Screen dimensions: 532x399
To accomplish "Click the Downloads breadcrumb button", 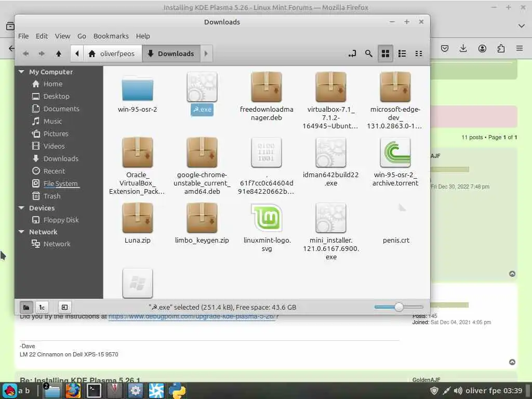I will point(171,54).
